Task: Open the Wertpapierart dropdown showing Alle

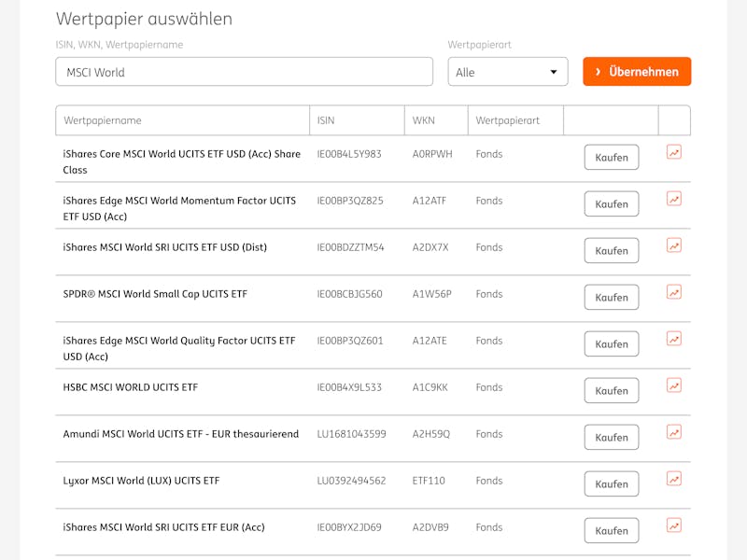Action: click(508, 72)
